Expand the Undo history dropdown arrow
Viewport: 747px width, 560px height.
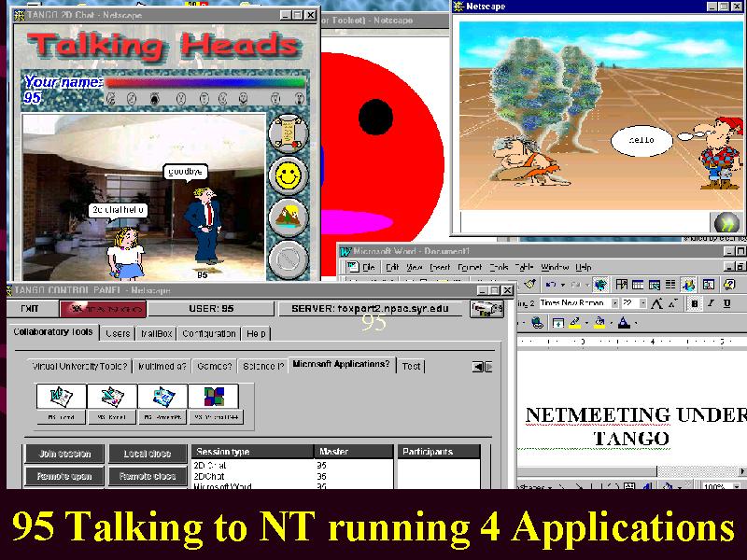click(563, 285)
